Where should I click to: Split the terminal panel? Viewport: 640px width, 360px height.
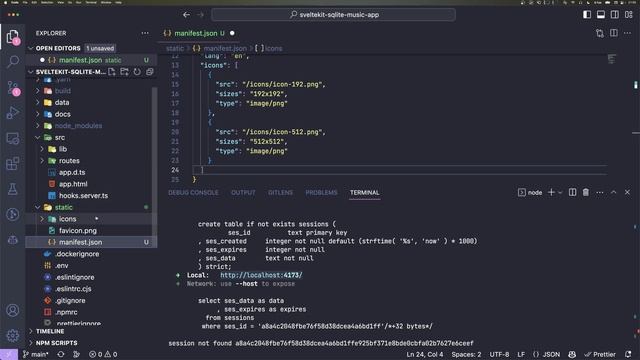pos(572,192)
